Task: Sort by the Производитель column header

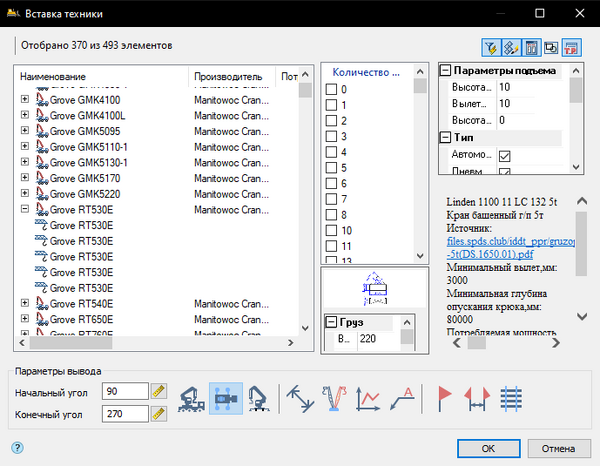Action: tap(228, 77)
